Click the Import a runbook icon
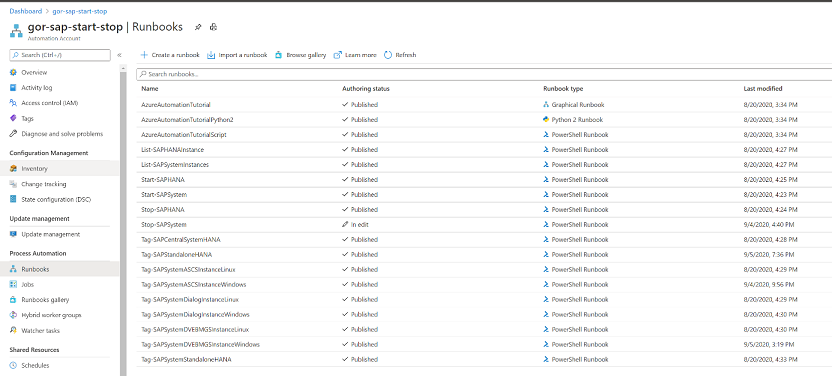The image size is (832, 376). (x=211, y=55)
